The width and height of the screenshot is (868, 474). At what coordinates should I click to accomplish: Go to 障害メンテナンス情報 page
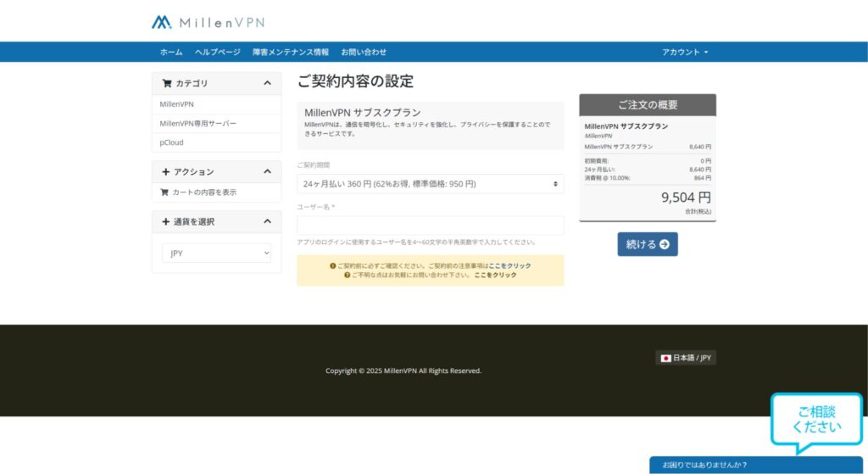click(x=291, y=52)
